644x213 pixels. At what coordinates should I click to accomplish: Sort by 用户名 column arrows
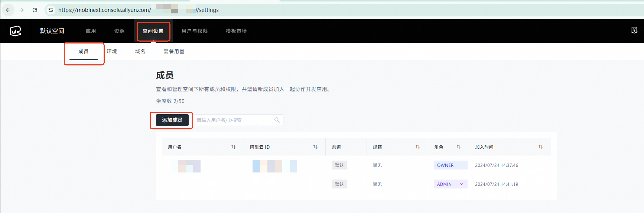point(233,147)
